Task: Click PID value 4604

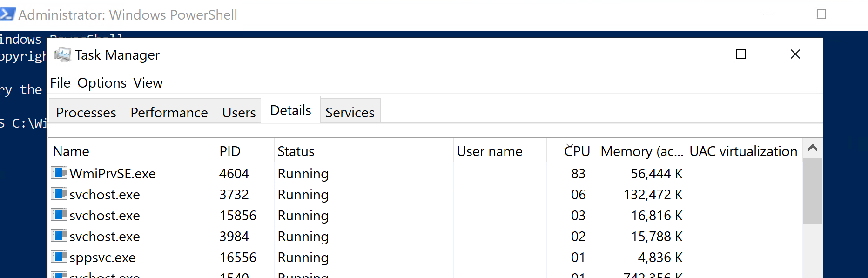Action: click(x=234, y=174)
